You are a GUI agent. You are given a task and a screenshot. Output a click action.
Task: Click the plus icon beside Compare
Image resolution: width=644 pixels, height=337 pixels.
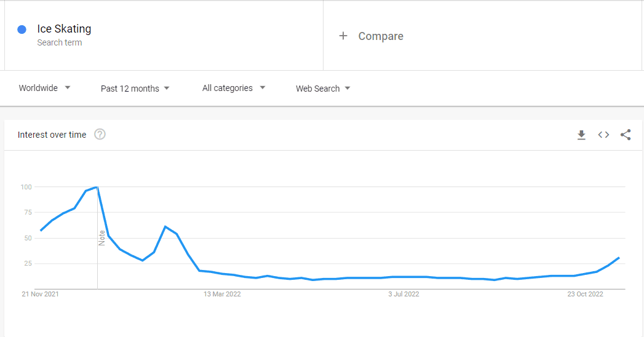343,36
